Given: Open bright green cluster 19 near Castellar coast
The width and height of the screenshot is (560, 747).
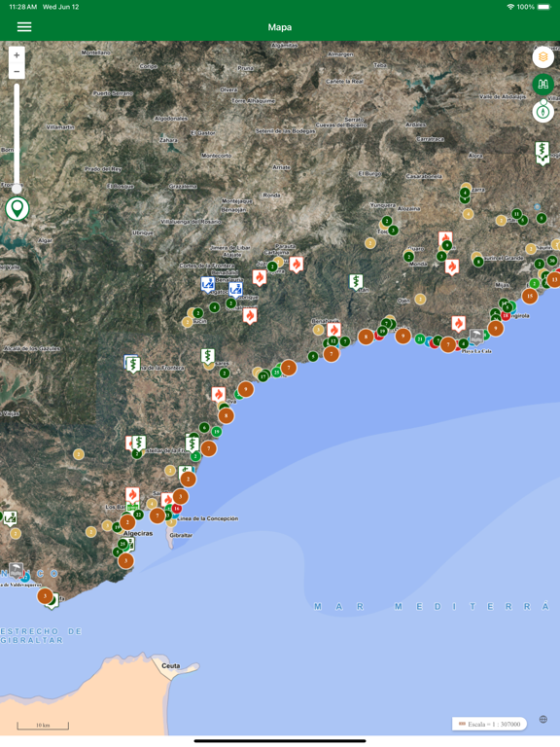Looking at the screenshot, I should coord(217,432).
